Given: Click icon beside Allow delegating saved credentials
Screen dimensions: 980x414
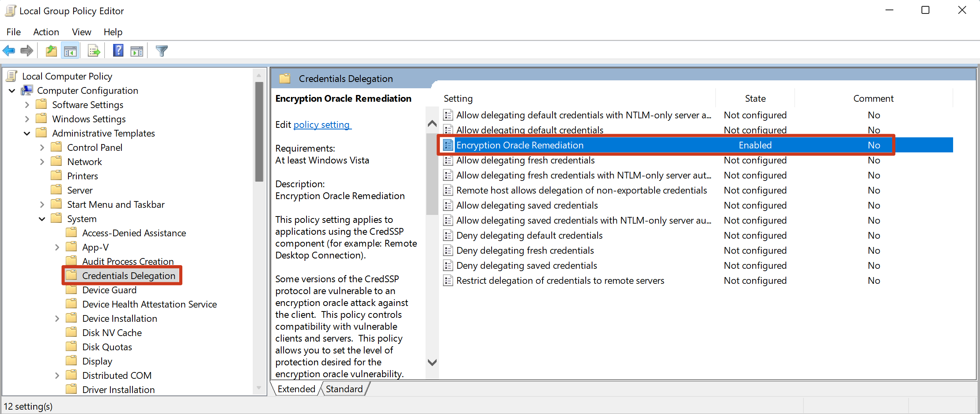Looking at the screenshot, I should (x=448, y=205).
